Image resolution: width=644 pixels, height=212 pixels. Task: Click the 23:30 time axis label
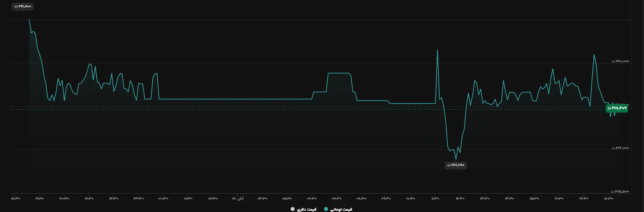coord(139,199)
